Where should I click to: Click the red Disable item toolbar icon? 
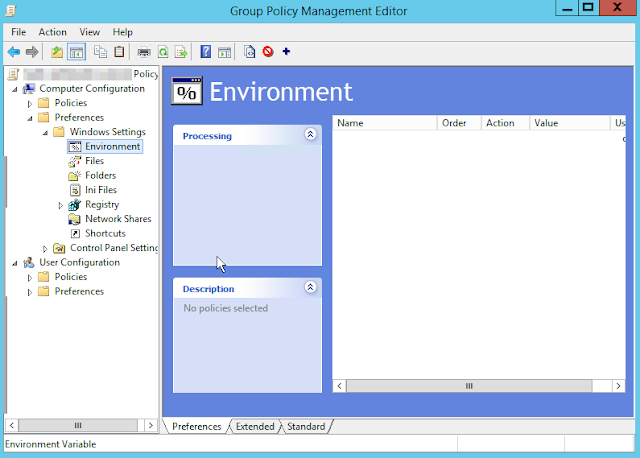point(268,52)
